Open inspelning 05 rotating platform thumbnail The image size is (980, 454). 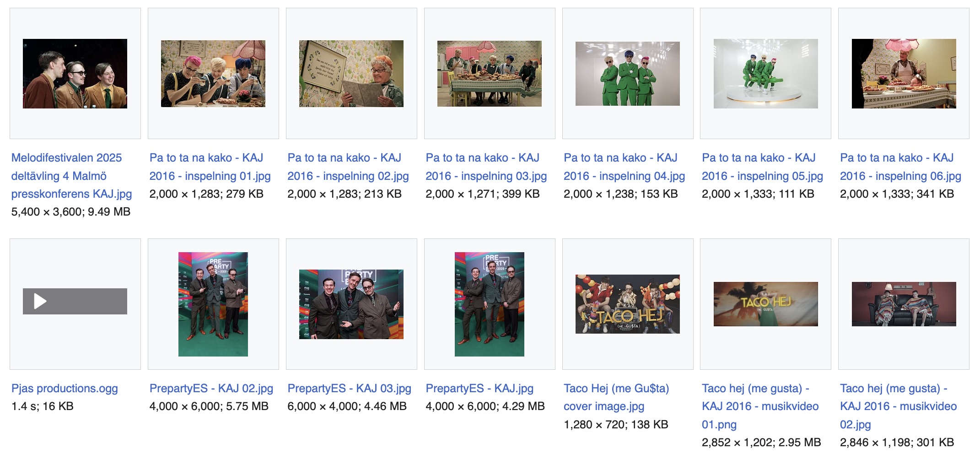click(x=766, y=74)
